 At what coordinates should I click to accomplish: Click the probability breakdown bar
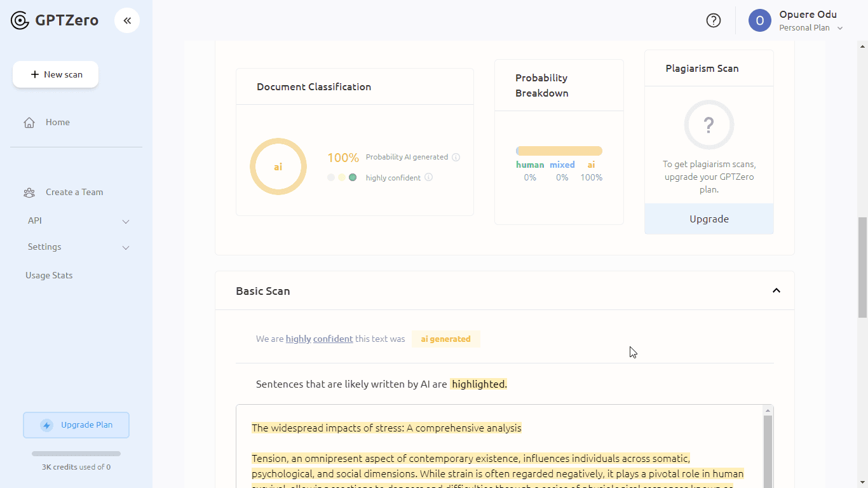(559, 151)
